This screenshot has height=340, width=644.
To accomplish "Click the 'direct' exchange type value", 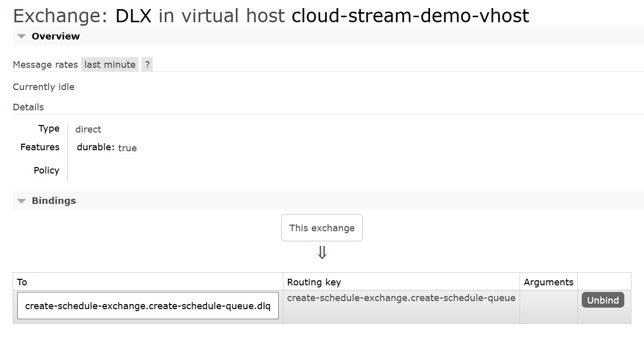I will pos(88,130).
